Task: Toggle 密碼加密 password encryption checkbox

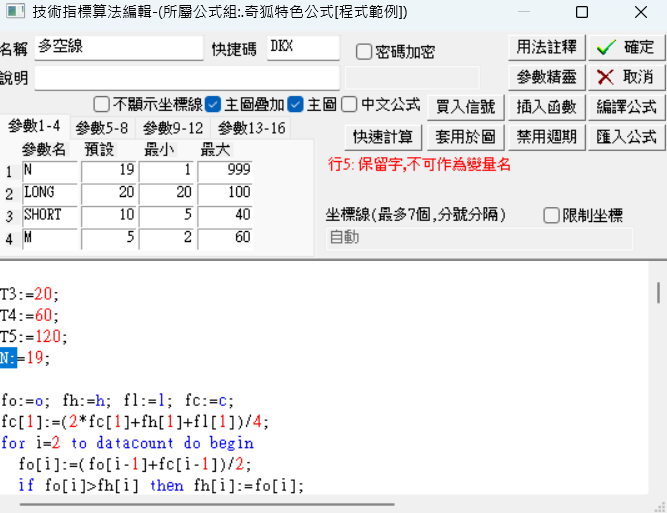Action: 364,52
